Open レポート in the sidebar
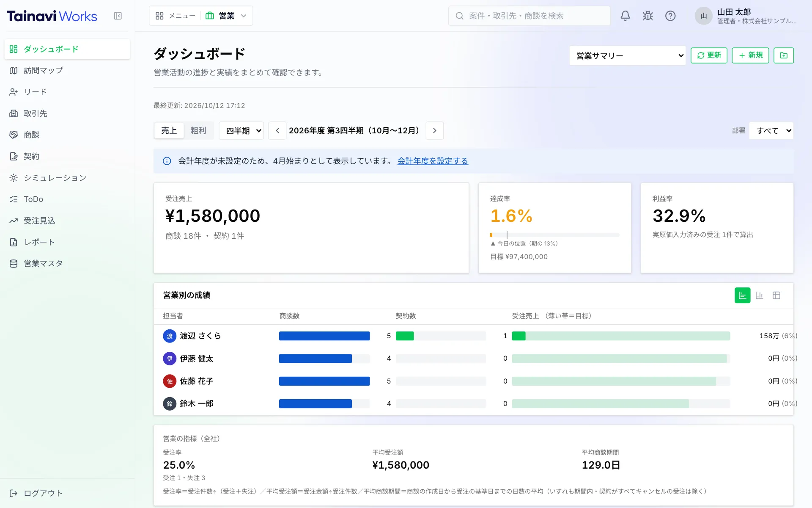Viewport: 812px width, 508px height. pos(67,242)
